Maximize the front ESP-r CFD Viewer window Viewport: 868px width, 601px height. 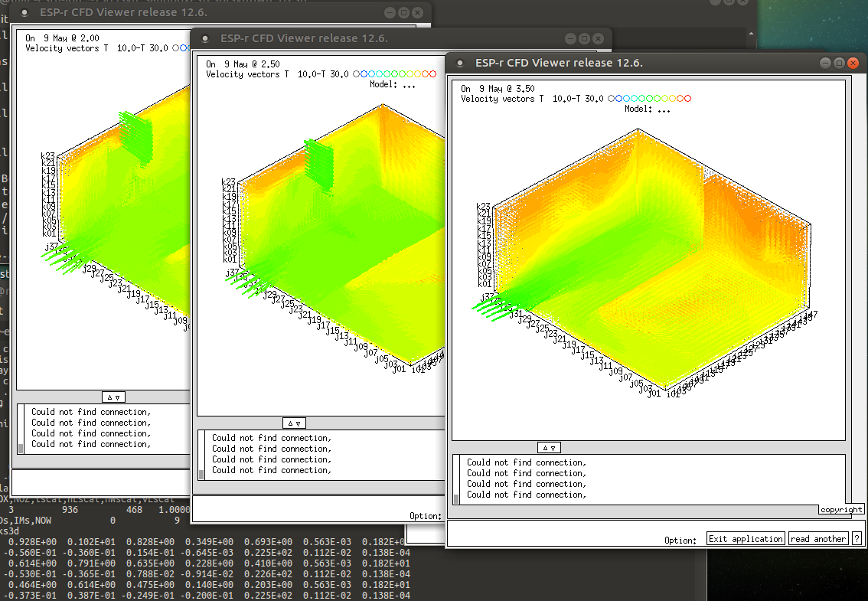pyautogui.click(x=839, y=63)
